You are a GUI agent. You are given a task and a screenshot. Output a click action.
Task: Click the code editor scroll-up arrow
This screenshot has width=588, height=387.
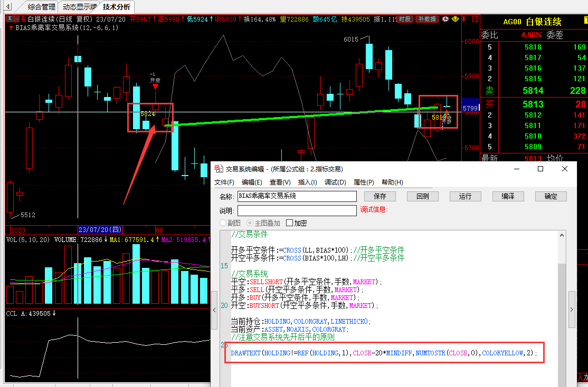pos(562,235)
